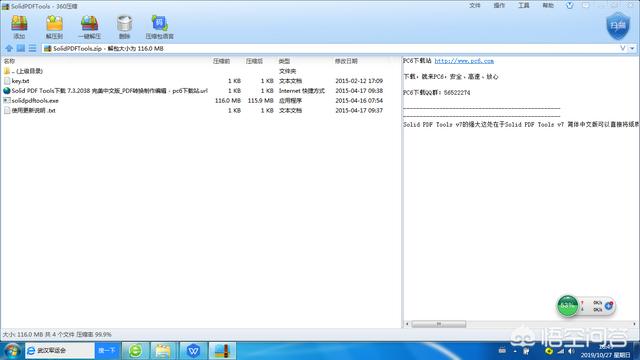Open the http://www.pc6.com link
Image resolution: width=640 pixels, height=360 pixels.
point(464,61)
